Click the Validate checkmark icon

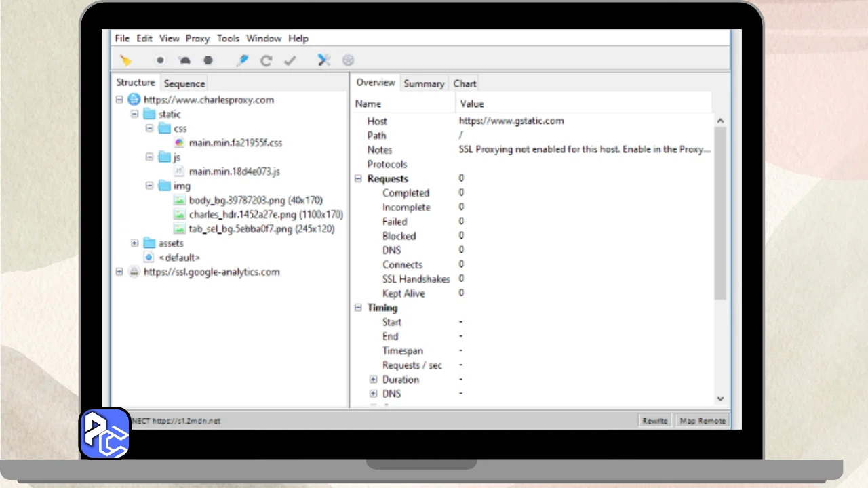point(290,60)
